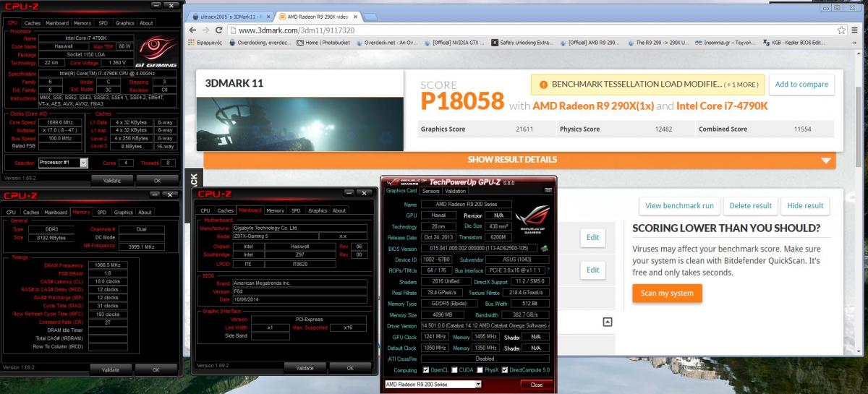
Task: Click the GPU-Z screenshot camera icon
Action: tap(549, 191)
